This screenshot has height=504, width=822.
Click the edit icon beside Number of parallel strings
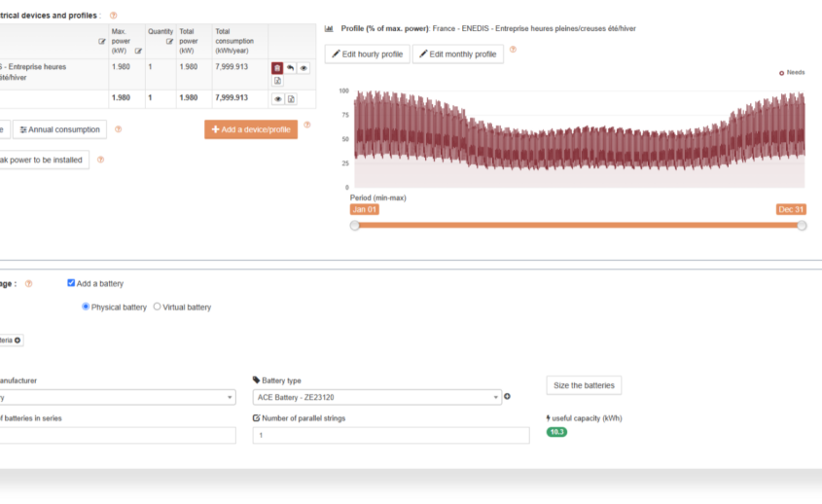[x=256, y=418]
